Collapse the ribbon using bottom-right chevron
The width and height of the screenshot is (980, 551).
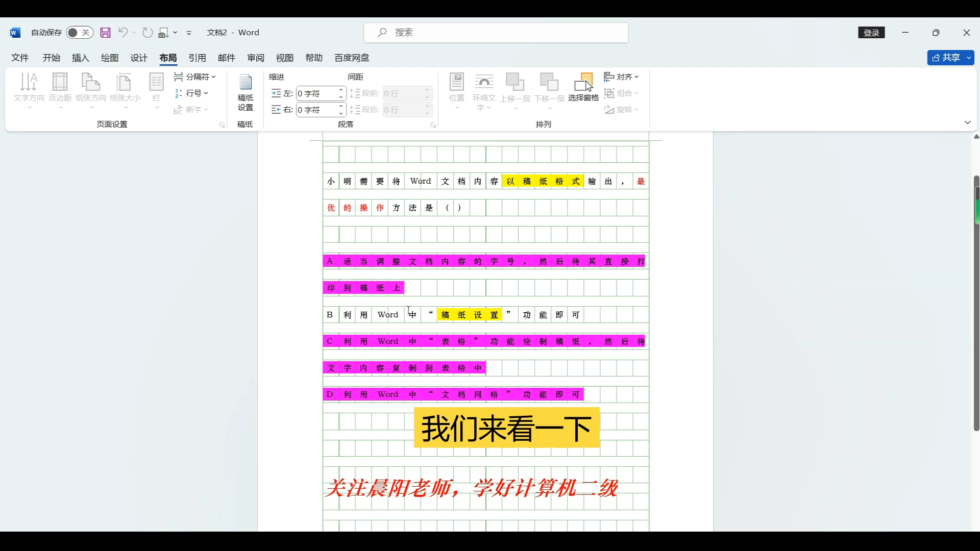968,122
